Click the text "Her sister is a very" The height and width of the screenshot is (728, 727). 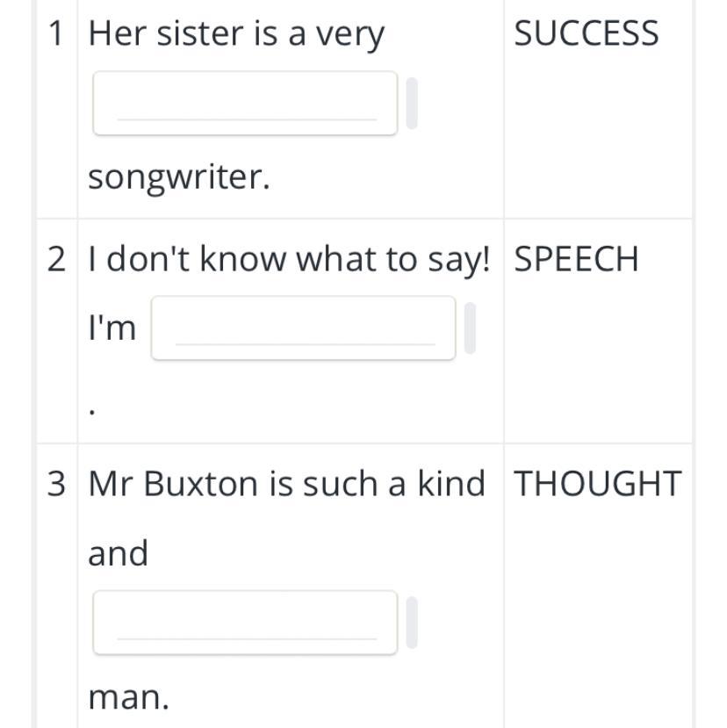[236, 34]
